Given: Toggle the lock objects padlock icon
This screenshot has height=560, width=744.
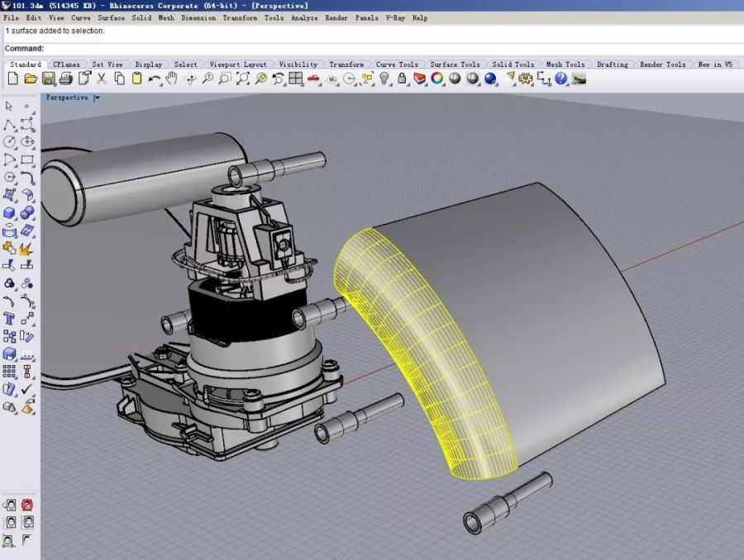Looking at the screenshot, I should 402,78.
